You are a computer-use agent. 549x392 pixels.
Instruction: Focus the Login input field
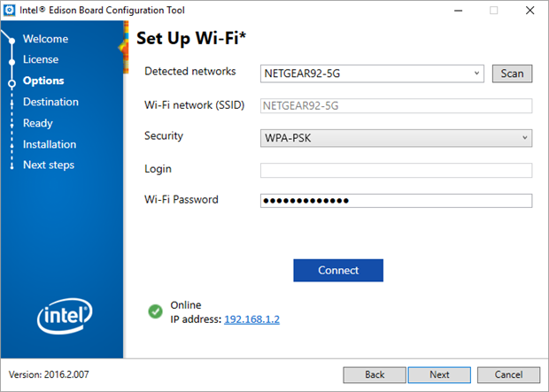[x=396, y=170]
